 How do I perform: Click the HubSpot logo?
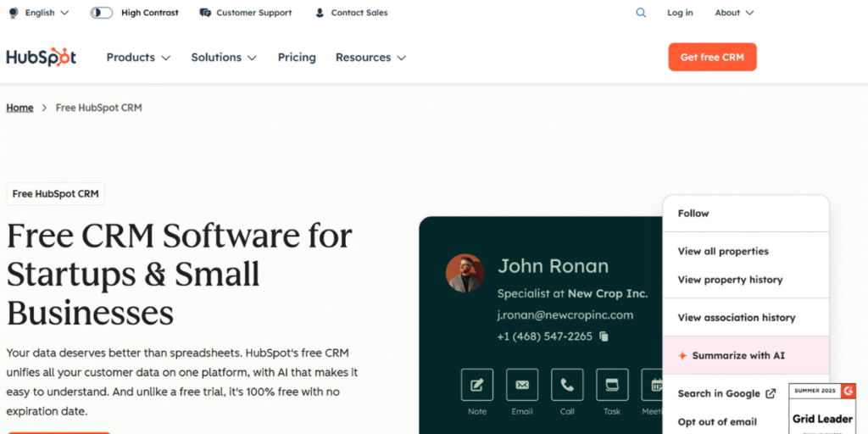click(41, 57)
